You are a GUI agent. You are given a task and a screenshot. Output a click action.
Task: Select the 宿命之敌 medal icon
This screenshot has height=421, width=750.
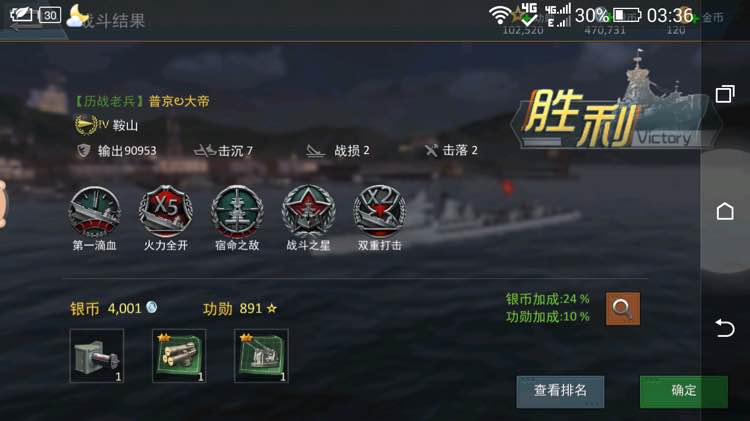click(237, 211)
